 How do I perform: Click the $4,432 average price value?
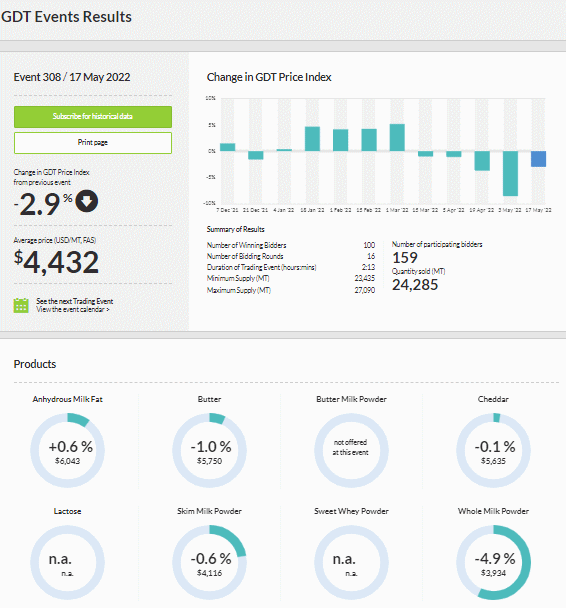tap(56, 263)
